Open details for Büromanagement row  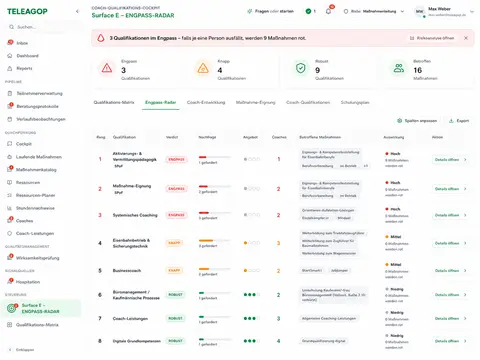click(x=450, y=295)
